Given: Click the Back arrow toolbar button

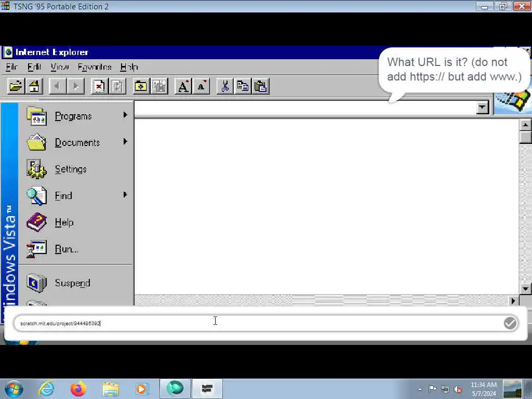Looking at the screenshot, I should [x=57, y=86].
